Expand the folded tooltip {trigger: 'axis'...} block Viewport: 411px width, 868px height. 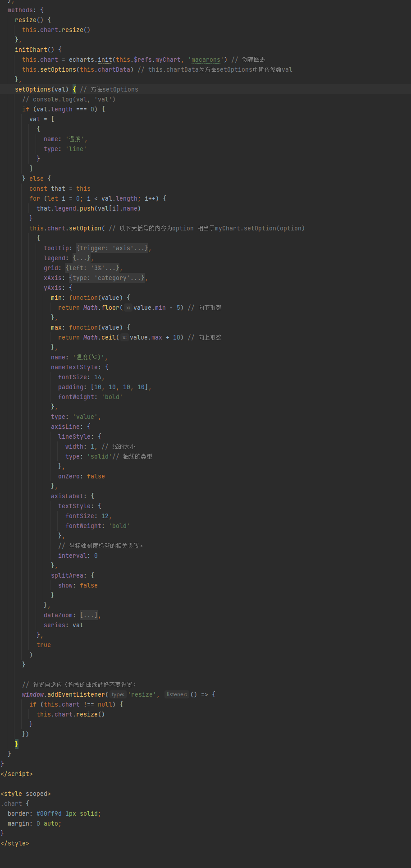112,248
